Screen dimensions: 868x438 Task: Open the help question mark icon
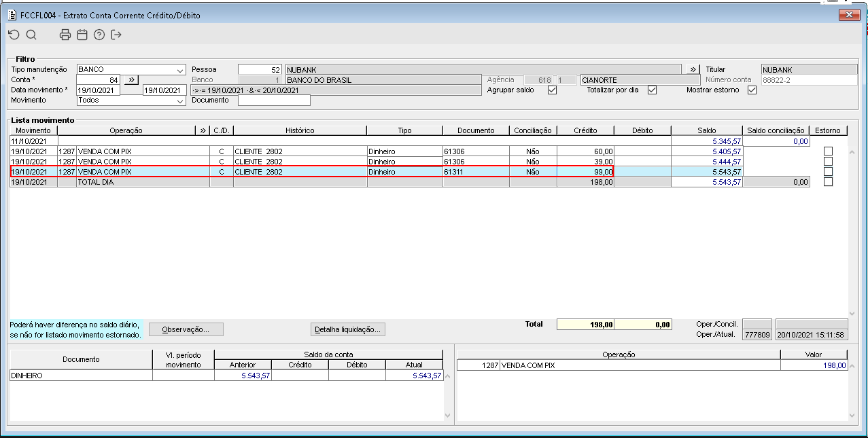[x=99, y=35]
